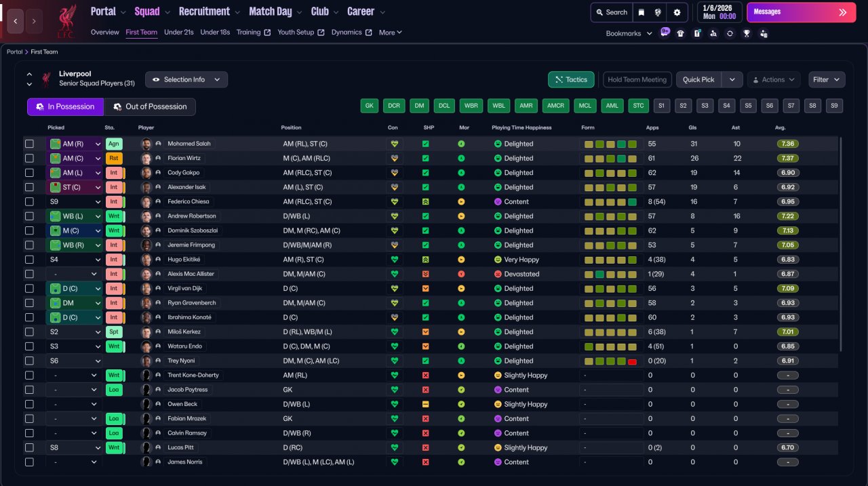Click the circular arrows refresh shortcut icon
The height and width of the screenshot is (486, 868).
(x=730, y=33)
